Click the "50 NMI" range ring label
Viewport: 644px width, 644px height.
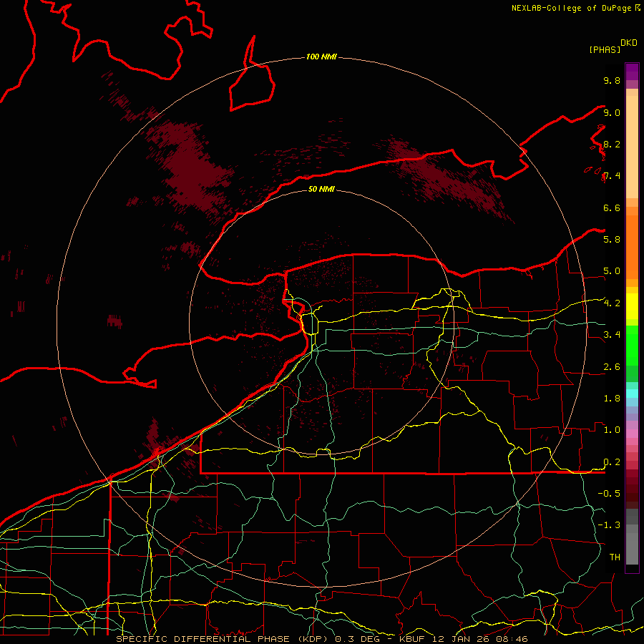tap(321, 189)
